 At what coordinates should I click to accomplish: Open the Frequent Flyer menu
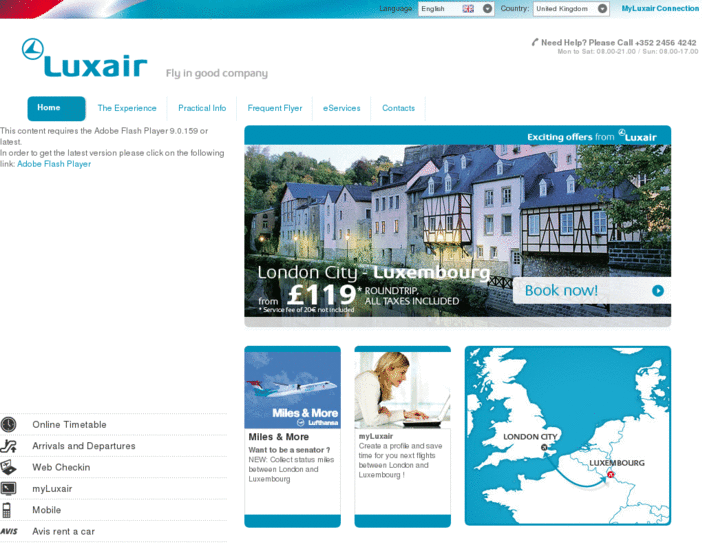pyautogui.click(x=275, y=108)
